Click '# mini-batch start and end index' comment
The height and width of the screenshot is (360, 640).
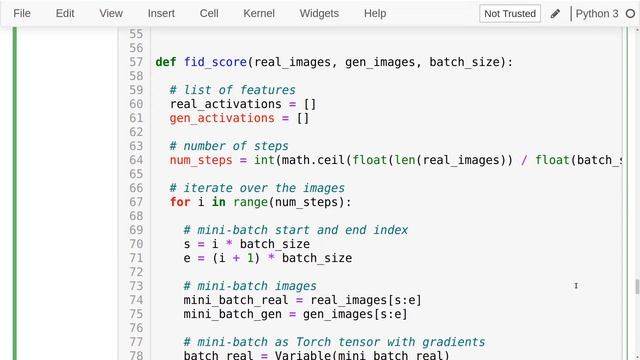click(296, 230)
